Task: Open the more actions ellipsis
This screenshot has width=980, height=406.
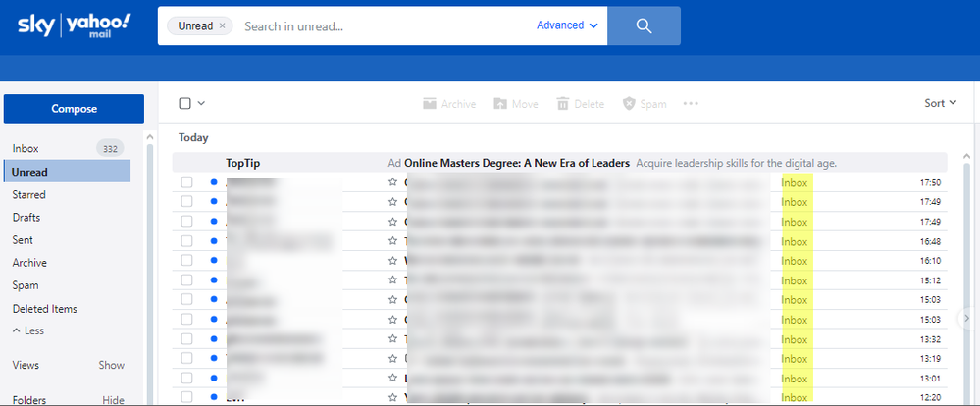Action: 691,104
